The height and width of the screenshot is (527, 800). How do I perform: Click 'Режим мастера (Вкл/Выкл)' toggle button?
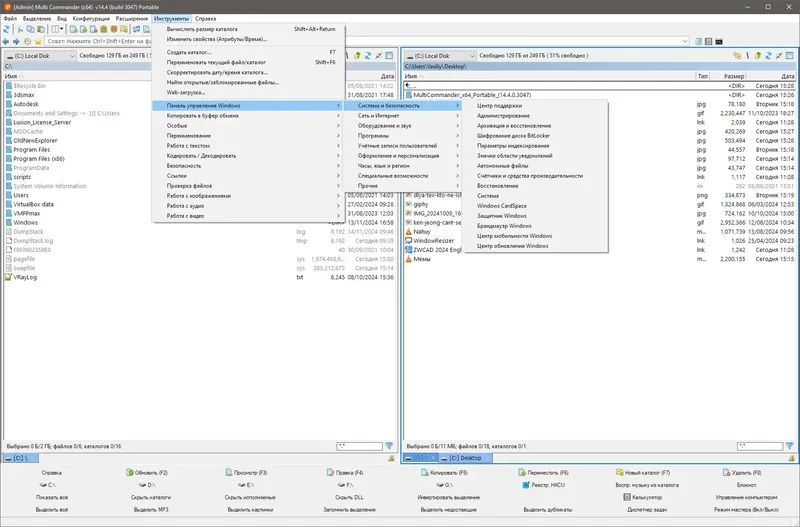click(x=746, y=510)
